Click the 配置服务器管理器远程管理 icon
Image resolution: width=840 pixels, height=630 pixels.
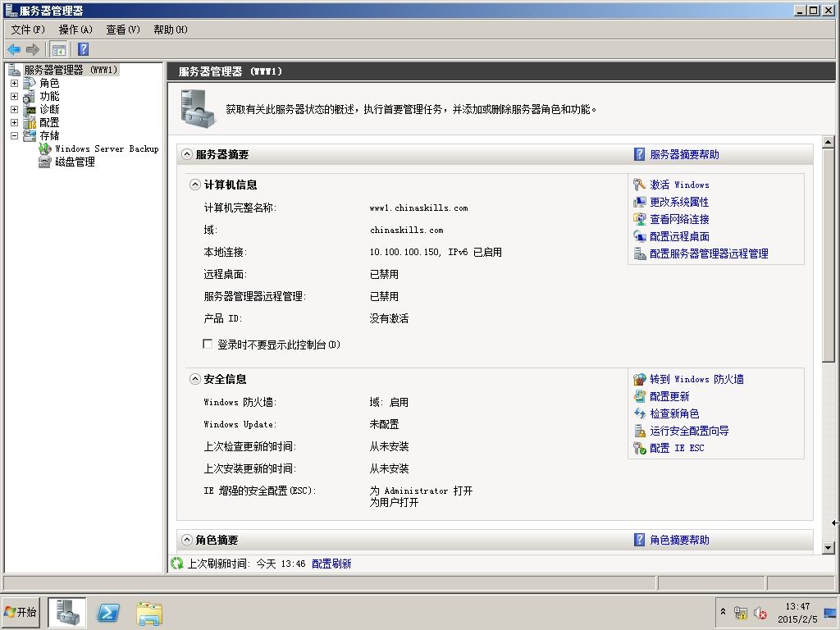point(639,253)
